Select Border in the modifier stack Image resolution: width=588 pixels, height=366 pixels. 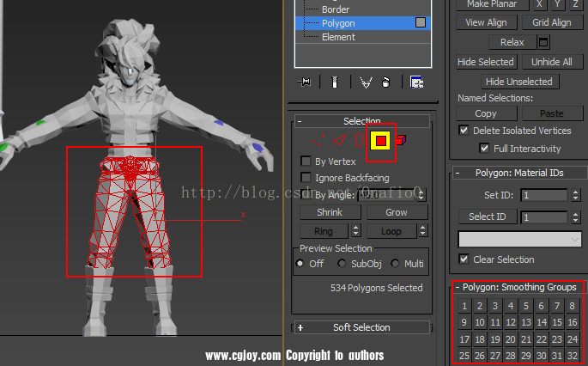coord(336,9)
